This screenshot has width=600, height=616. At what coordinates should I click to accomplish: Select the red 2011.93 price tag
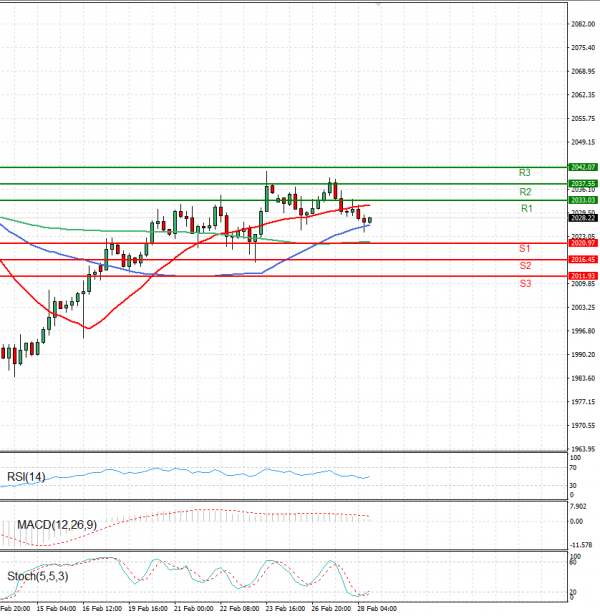tap(583, 276)
